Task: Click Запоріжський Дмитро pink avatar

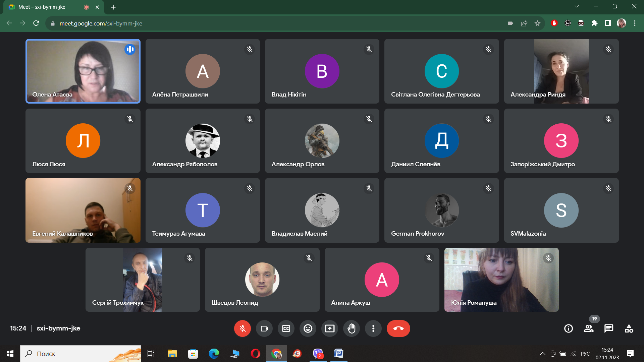Action: [561, 140]
